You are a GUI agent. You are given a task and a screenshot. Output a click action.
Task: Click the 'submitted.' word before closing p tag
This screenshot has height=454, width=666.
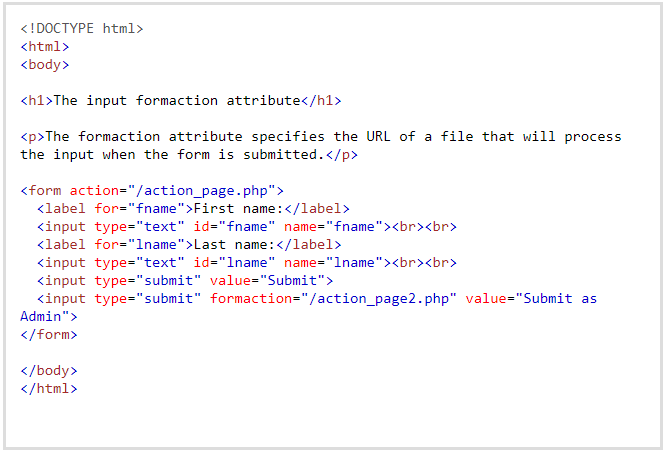284,155
